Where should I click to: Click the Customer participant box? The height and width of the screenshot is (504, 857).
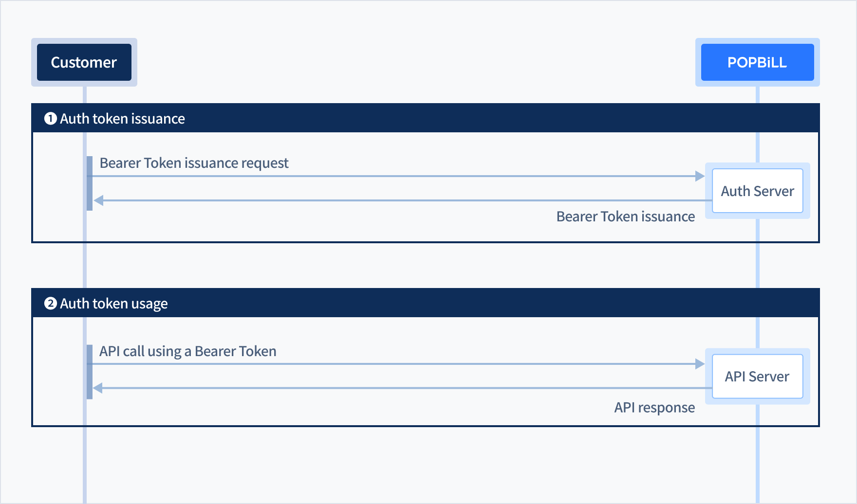84,62
